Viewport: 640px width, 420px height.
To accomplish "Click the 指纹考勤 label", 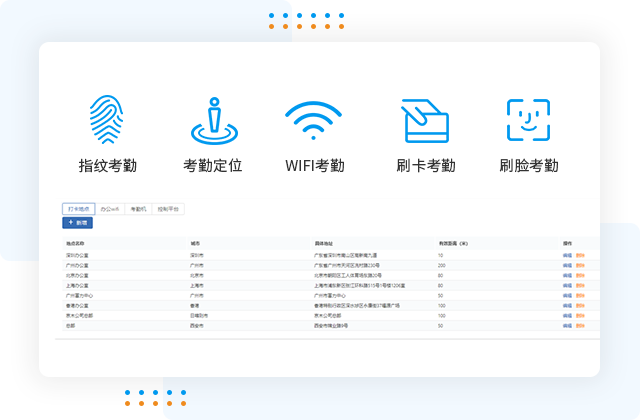I will (107, 166).
